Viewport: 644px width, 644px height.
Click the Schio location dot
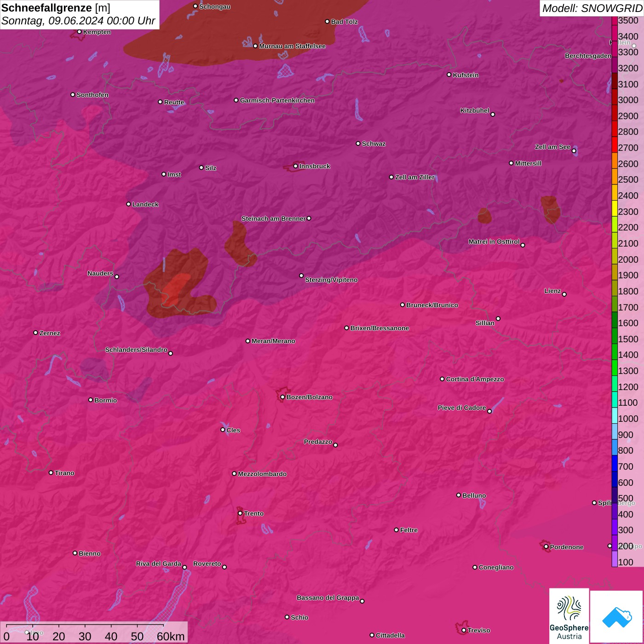point(287,617)
